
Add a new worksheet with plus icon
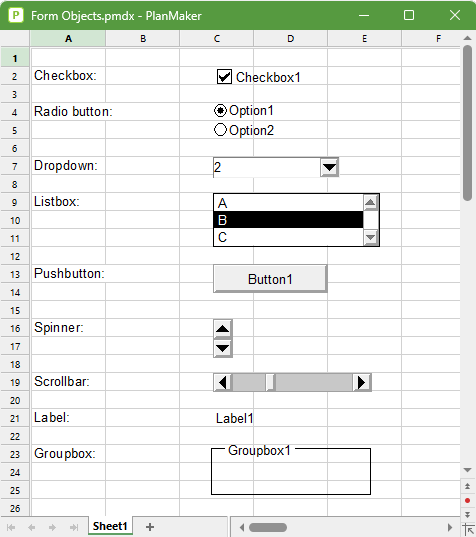(x=150, y=527)
